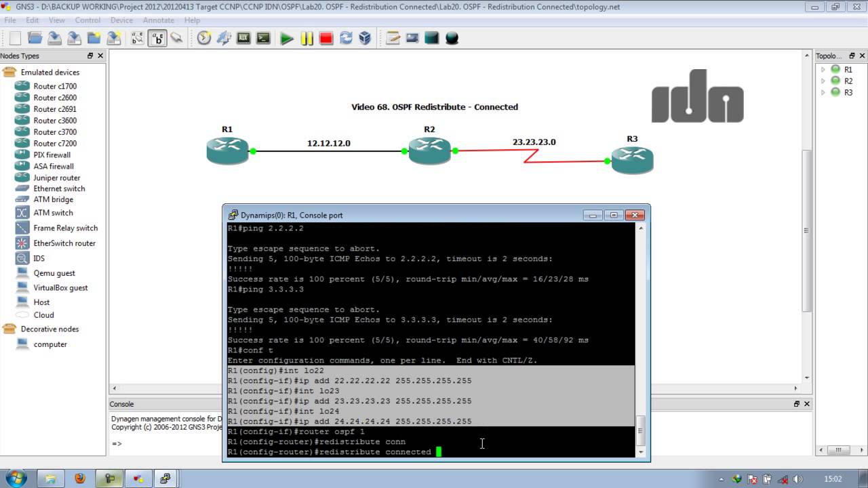Open the Edit menu
The height and width of the screenshot is (488, 868).
(33, 20)
